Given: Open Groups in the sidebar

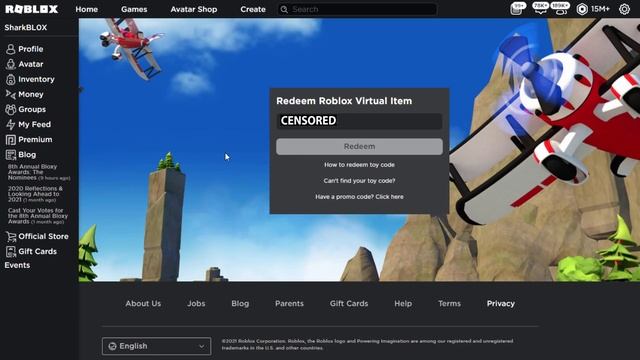Looking at the screenshot, I should [x=32, y=109].
